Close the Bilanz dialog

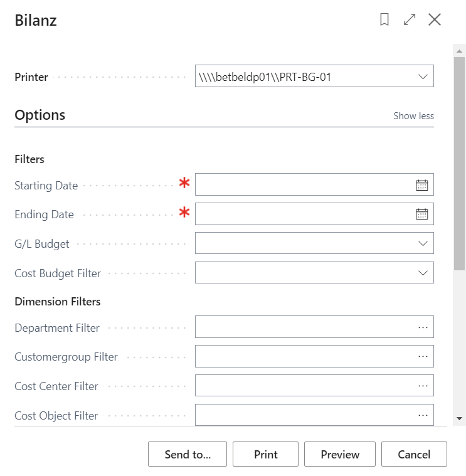coord(435,19)
